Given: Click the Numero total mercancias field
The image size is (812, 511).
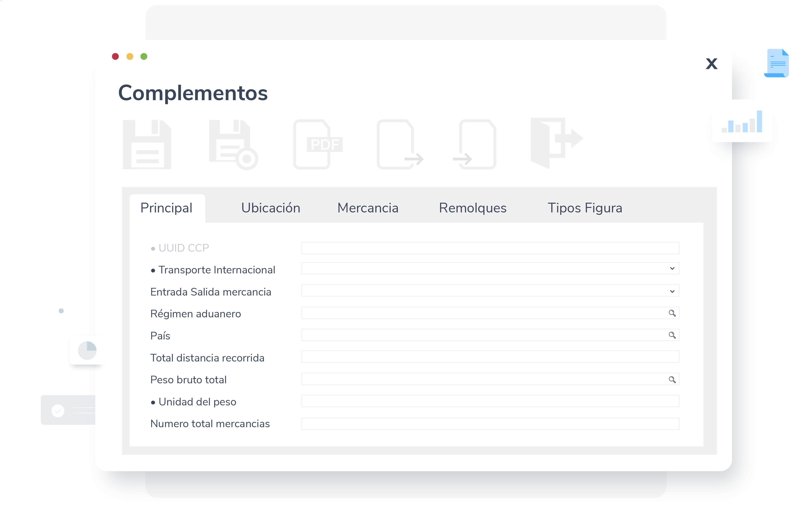Looking at the screenshot, I should (x=490, y=424).
